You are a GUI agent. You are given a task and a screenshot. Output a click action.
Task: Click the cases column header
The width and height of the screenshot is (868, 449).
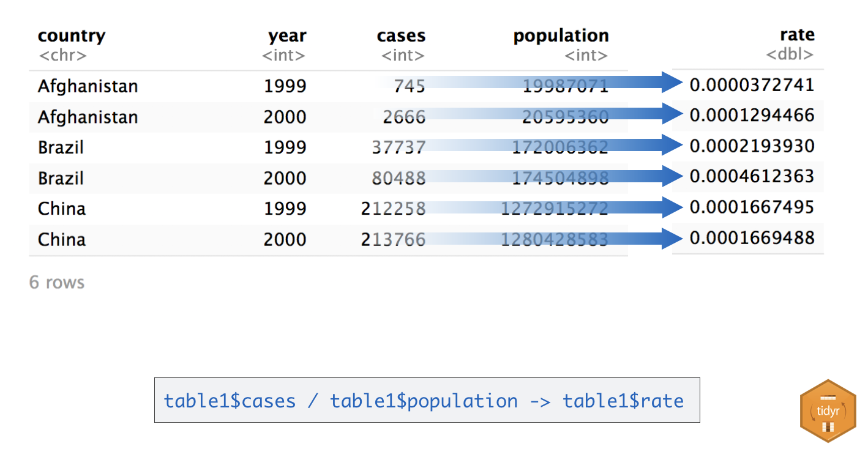point(401,36)
